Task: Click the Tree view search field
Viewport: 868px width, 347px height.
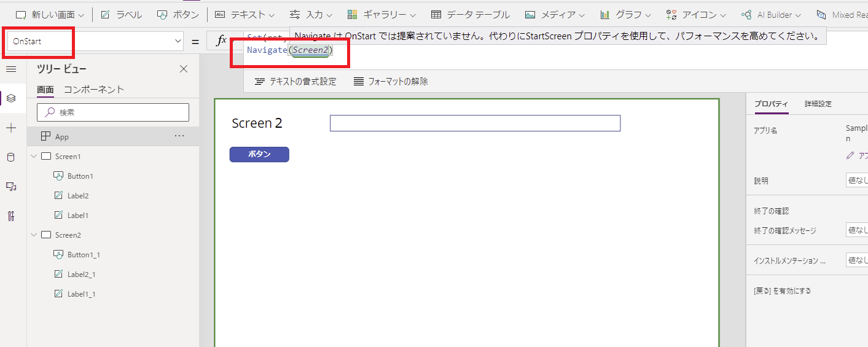Action: 113,112
